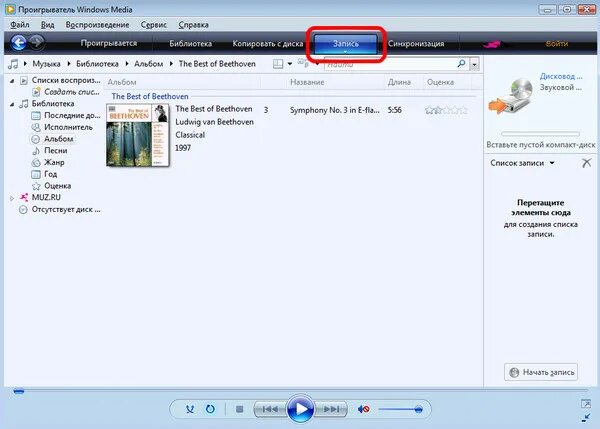Viewport: 600px width, 429px height.
Task: Open the Сервис menu
Action: 153,25
